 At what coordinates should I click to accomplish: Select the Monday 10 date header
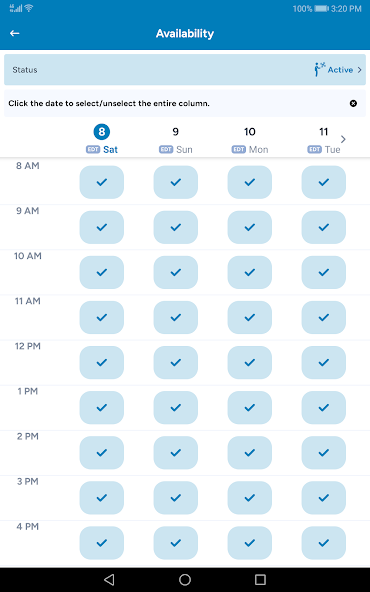250,139
